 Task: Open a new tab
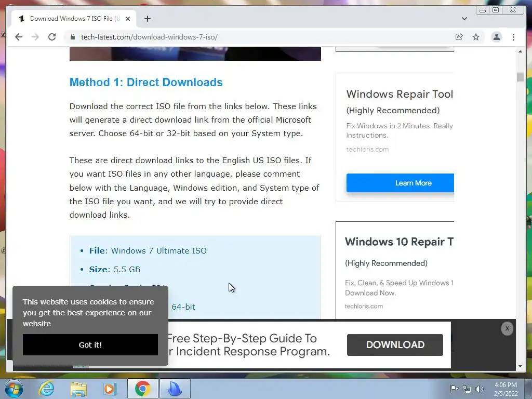click(x=147, y=19)
